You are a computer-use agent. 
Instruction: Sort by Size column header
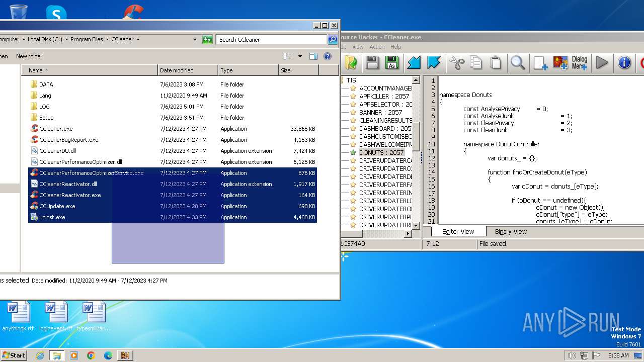298,70
